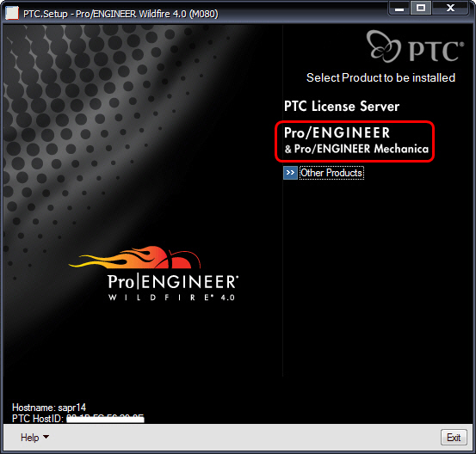Screen dimensions: 476x454
Task: Select PTC License Server product
Action: [x=342, y=106]
